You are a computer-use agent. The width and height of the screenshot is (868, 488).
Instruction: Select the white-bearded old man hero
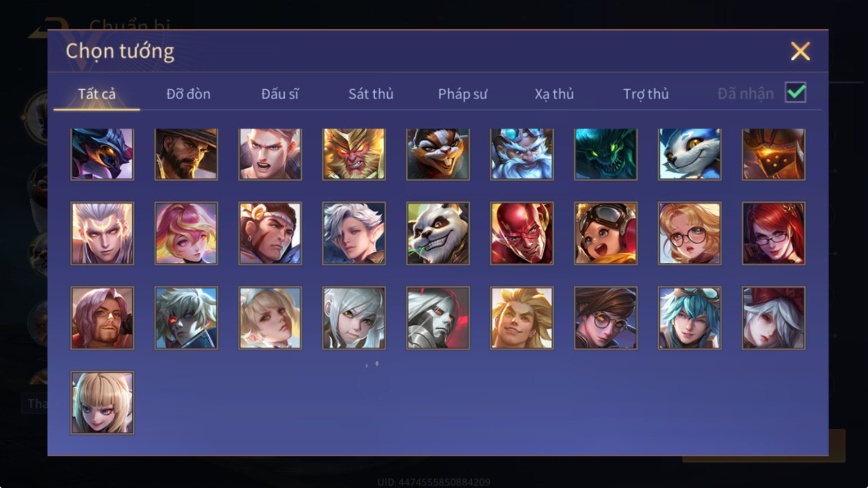click(x=522, y=154)
